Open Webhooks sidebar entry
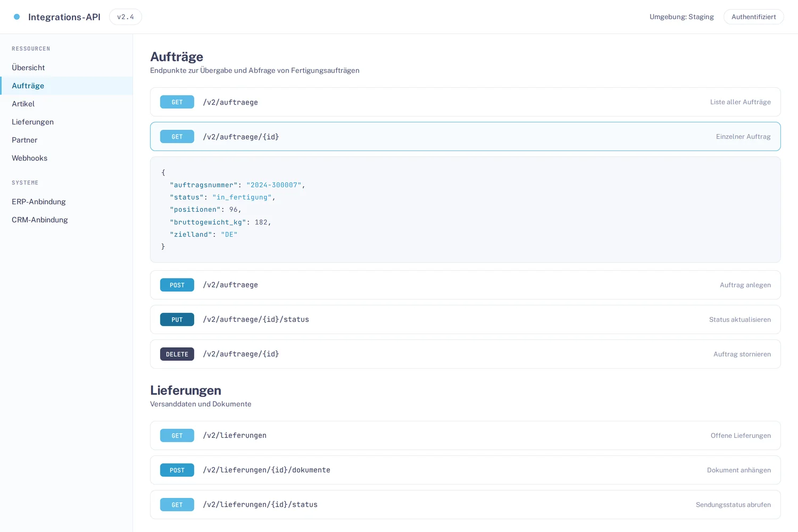 click(66, 158)
